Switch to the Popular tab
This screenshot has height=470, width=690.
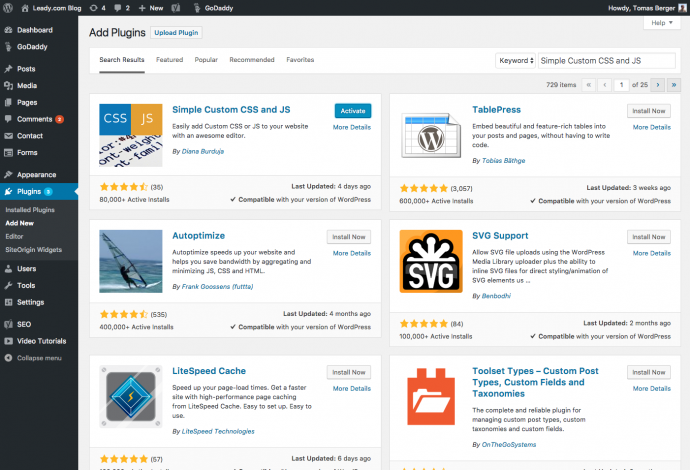[x=206, y=60]
